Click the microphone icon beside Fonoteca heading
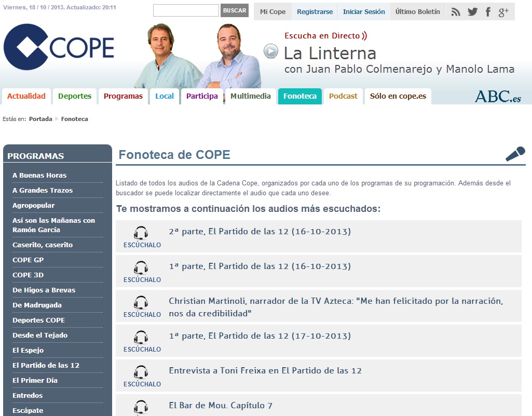This screenshot has height=416, width=532. click(x=515, y=154)
